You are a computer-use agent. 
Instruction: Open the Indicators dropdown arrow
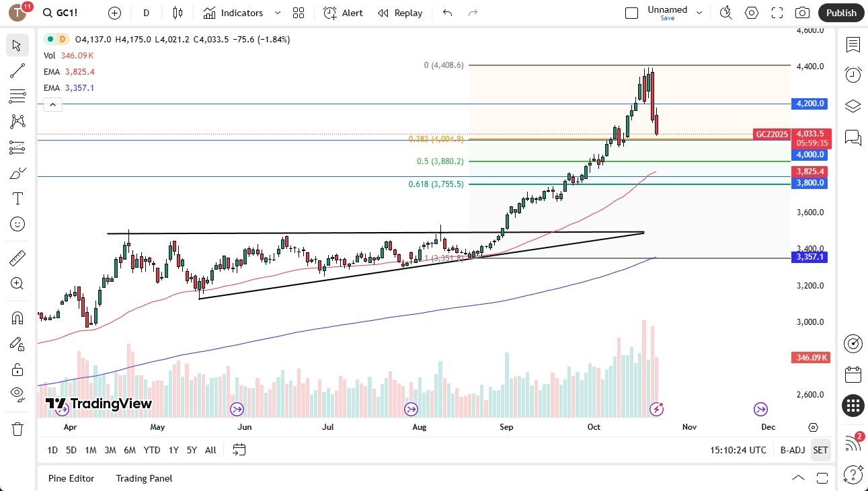pyautogui.click(x=276, y=13)
